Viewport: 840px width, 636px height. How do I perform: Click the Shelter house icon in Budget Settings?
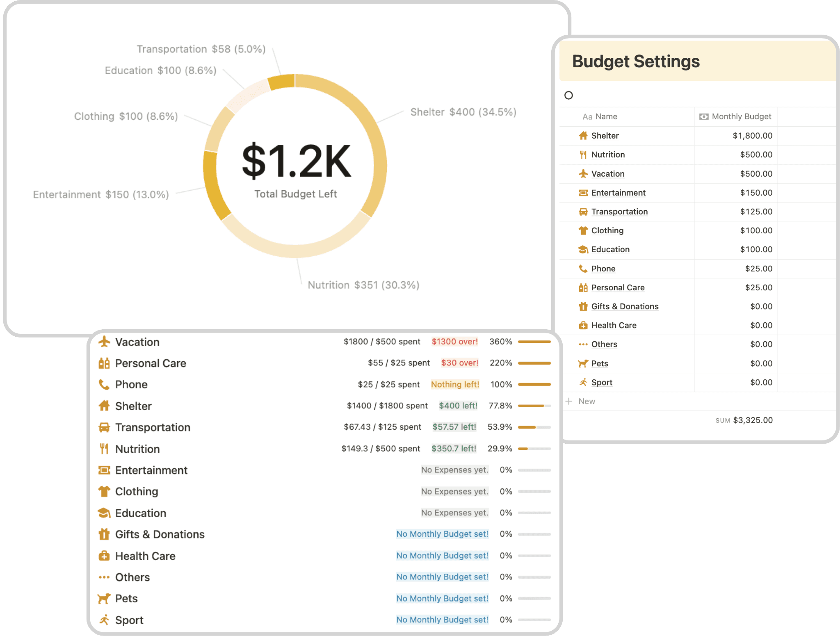coord(584,136)
